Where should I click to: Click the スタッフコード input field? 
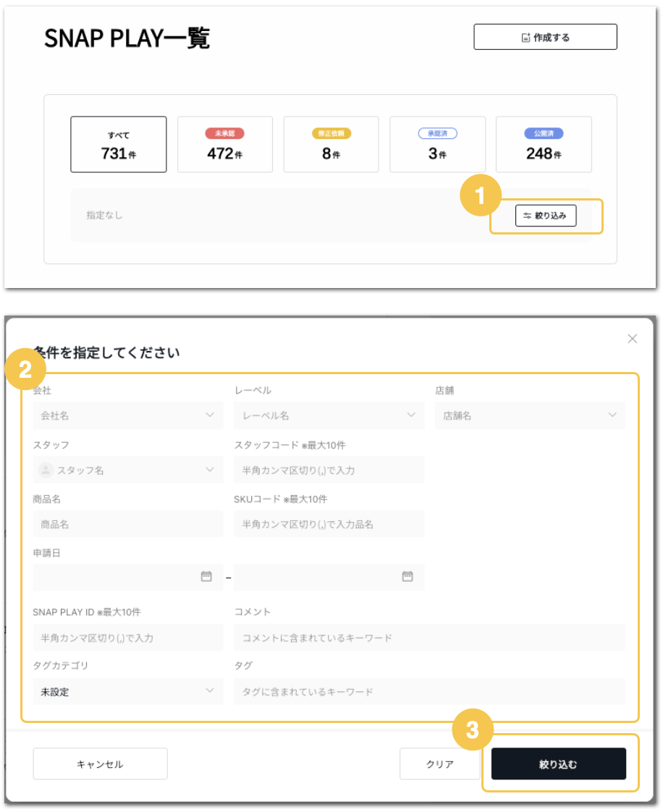click(x=329, y=470)
